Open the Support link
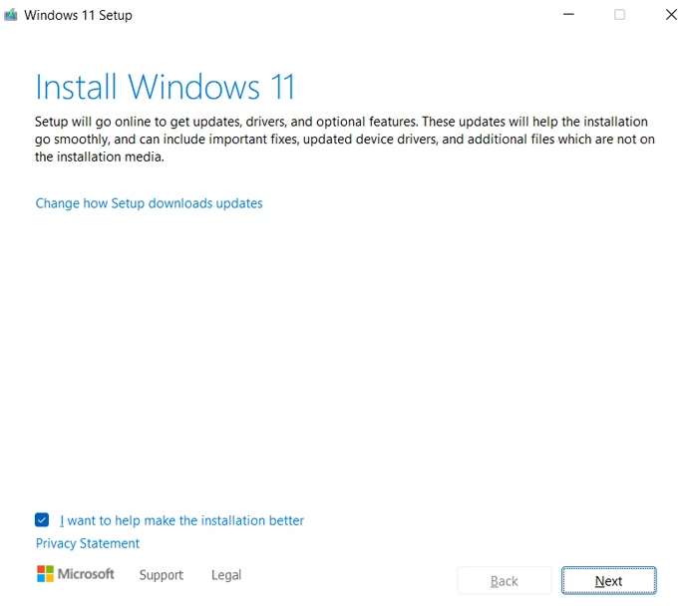Viewport: 694px width, 616px height. 162,575
